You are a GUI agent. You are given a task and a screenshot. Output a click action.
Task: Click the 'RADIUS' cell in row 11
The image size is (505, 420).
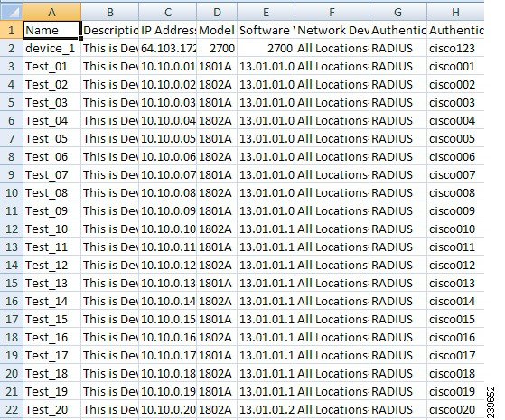[397, 210]
